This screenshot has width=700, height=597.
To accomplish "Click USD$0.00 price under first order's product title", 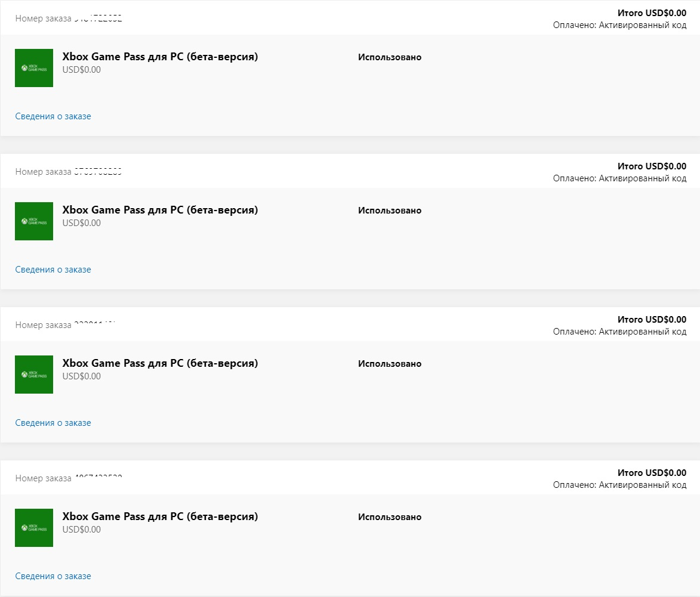I will pos(81,70).
